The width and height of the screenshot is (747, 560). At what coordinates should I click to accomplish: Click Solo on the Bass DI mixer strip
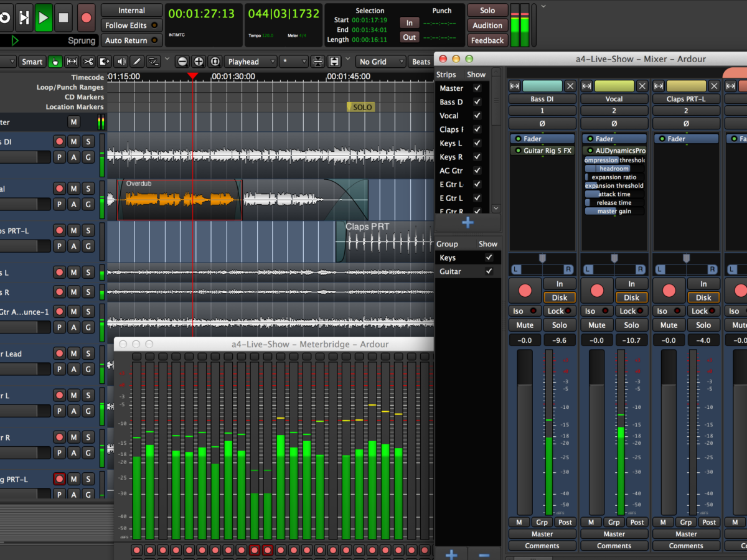pos(559,325)
